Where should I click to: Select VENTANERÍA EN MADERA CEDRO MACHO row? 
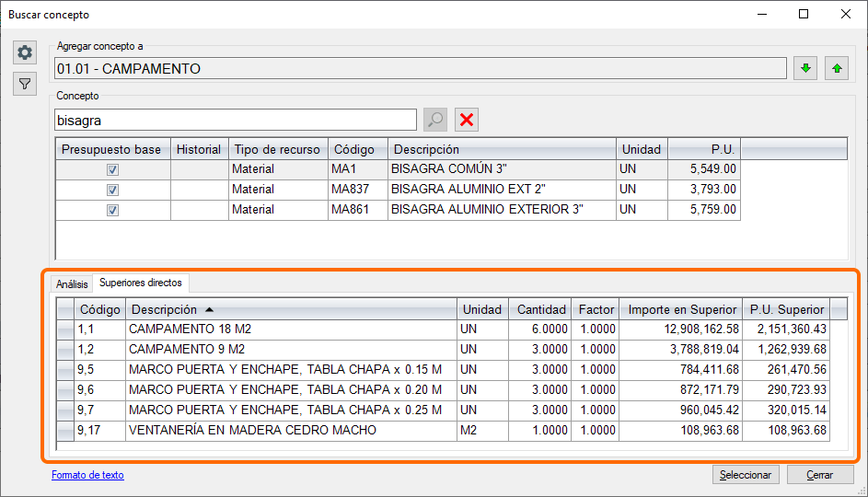coord(443,431)
